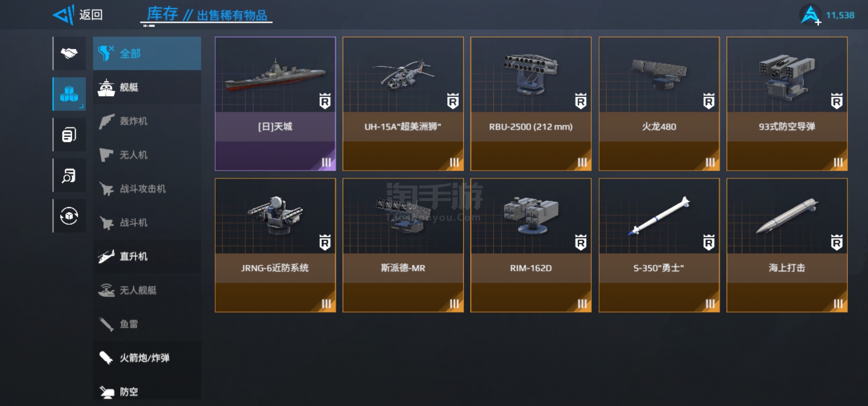Pick the 火龙480 item card

click(659, 104)
